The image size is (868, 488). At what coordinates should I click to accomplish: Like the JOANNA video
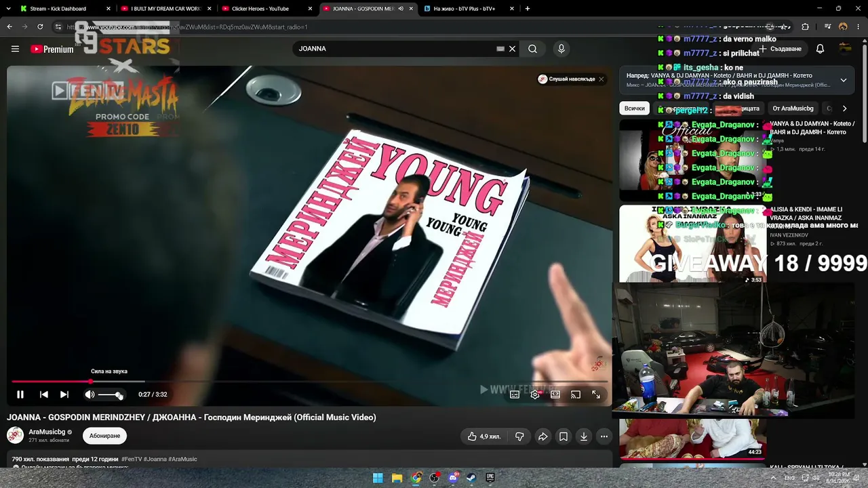coord(484,436)
